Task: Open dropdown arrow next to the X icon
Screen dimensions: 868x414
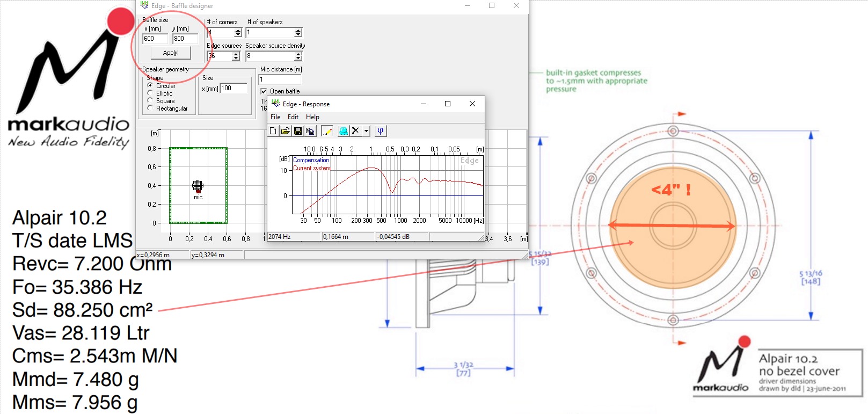Action: 367,131
